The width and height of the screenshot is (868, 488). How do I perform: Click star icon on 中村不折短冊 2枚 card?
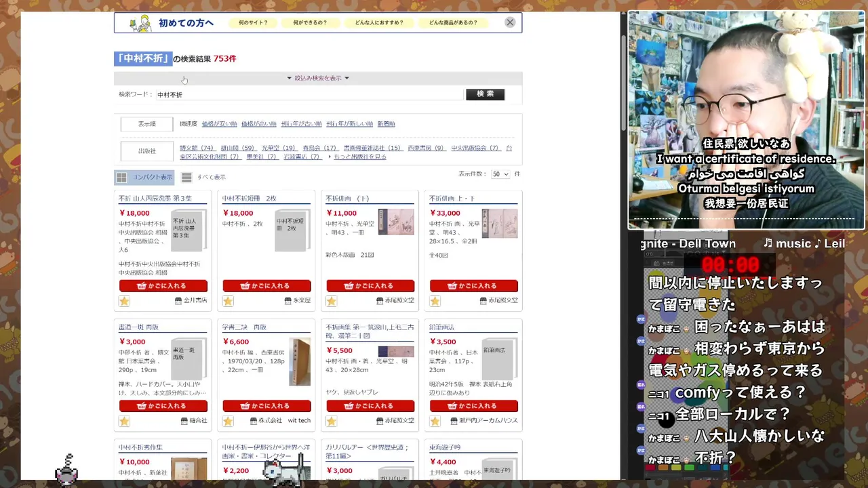pyautogui.click(x=228, y=301)
